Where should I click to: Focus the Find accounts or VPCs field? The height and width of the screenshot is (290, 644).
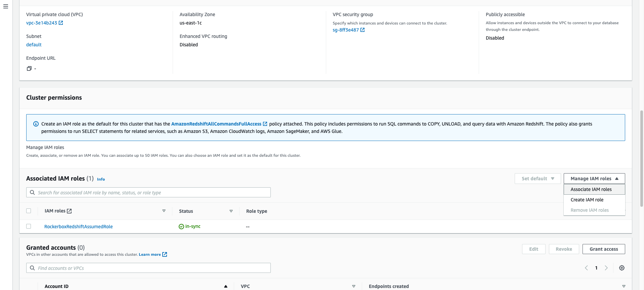(x=148, y=268)
